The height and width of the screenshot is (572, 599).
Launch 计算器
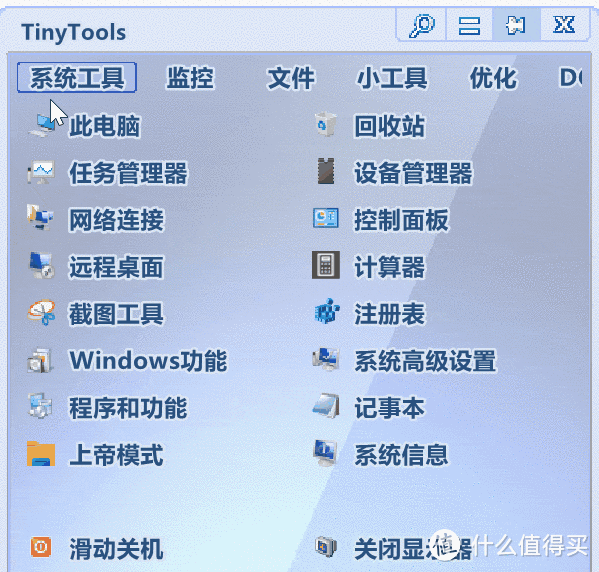click(x=390, y=267)
